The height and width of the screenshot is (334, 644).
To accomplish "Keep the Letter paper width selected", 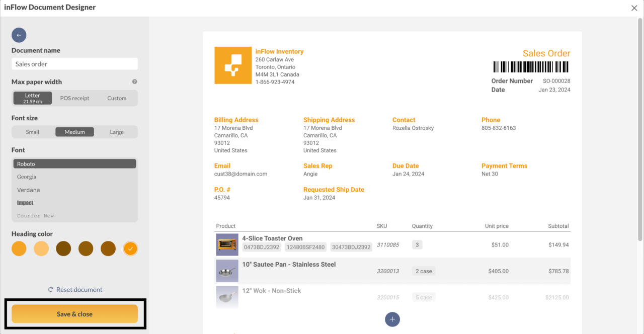I will click(x=32, y=98).
